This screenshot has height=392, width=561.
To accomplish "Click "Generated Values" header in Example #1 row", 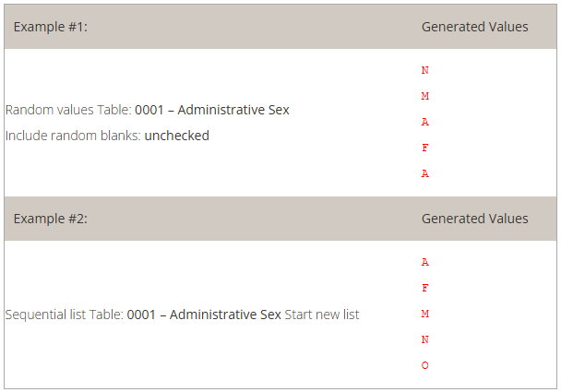I will (474, 27).
